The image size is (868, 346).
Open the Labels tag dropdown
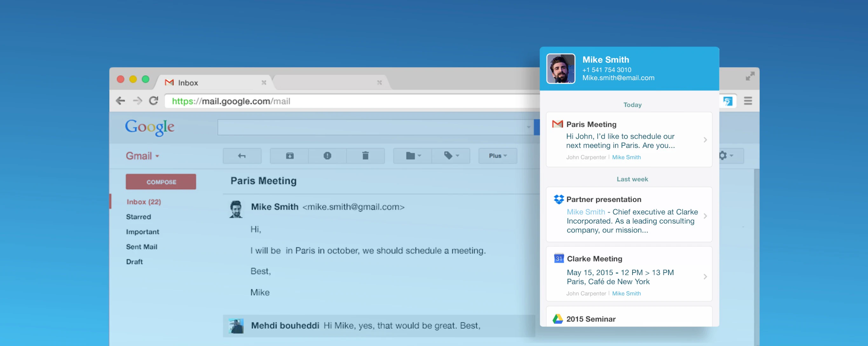451,156
